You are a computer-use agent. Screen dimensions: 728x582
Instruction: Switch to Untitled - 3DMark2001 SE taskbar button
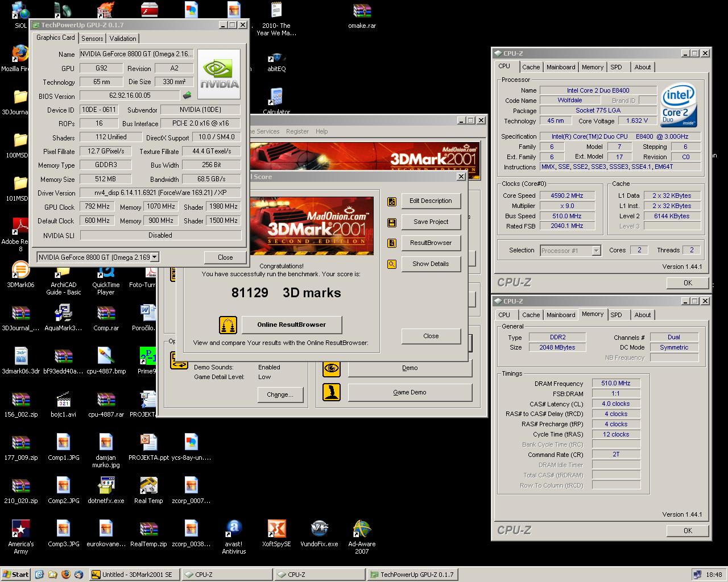(x=135, y=575)
